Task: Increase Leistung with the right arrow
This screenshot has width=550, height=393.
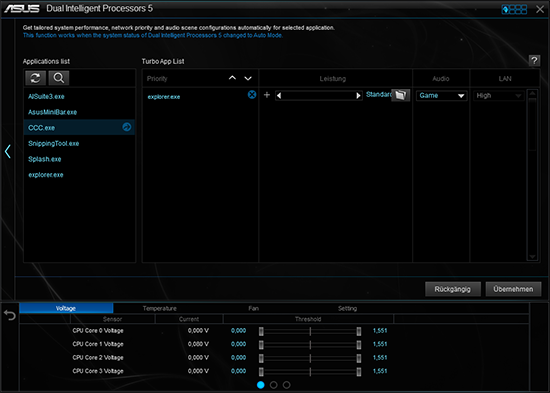Action: (358, 95)
